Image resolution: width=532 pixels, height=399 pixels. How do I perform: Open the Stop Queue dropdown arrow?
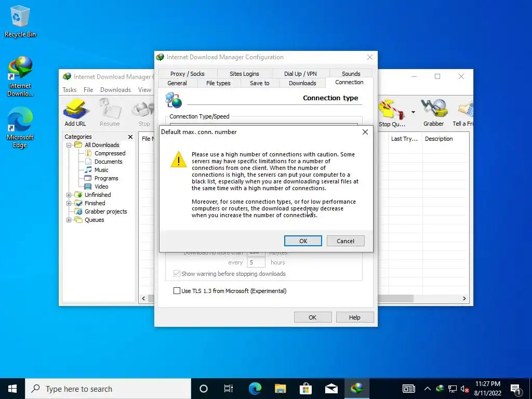[413, 112]
